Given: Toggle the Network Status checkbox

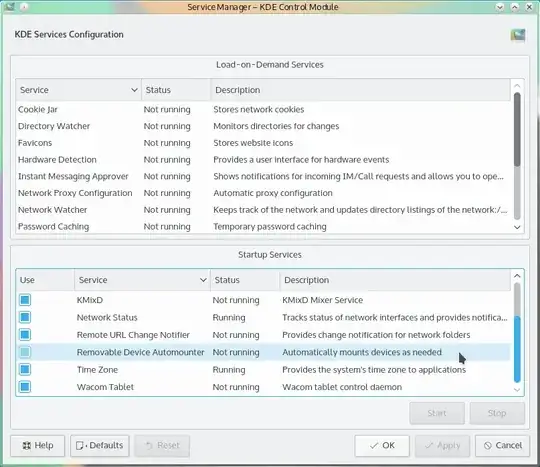Looking at the screenshot, I should 25,317.
